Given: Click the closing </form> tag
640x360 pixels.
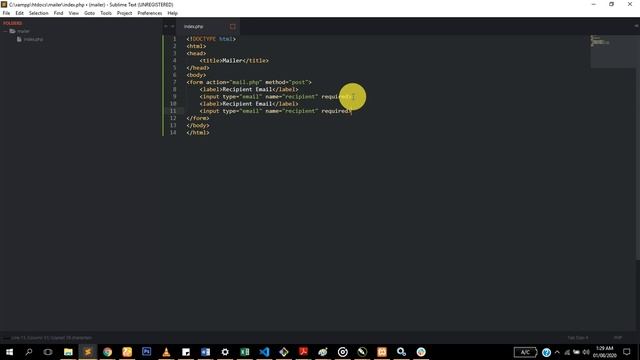Looking at the screenshot, I should pos(198,118).
